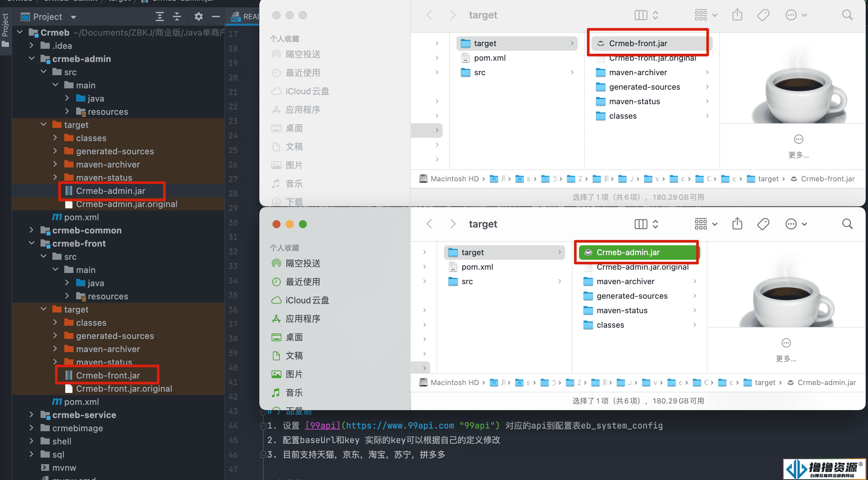Image resolution: width=868 pixels, height=480 pixels.
Task: Open Recents in bottom Finder sidebar
Action: click(296, 282)
